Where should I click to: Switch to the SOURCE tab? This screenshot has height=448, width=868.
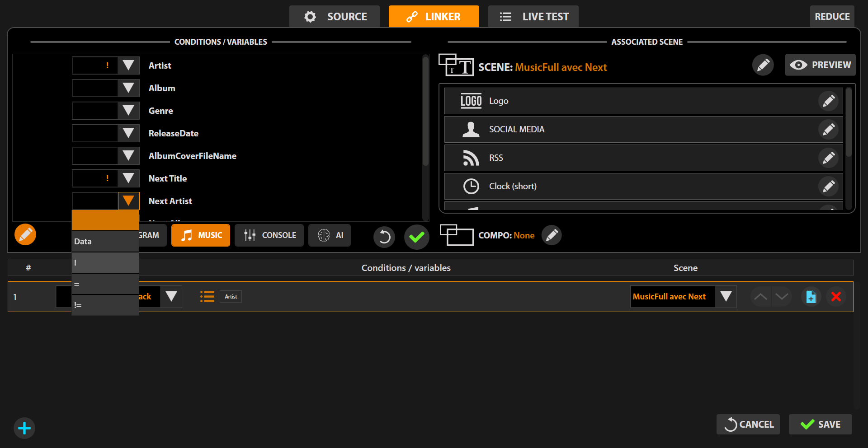335,17
